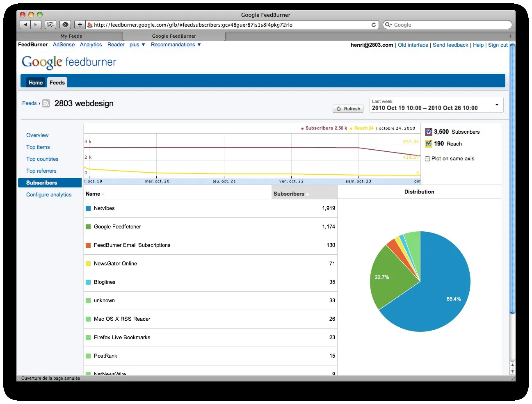Switch to the Feeds tab

57,82
